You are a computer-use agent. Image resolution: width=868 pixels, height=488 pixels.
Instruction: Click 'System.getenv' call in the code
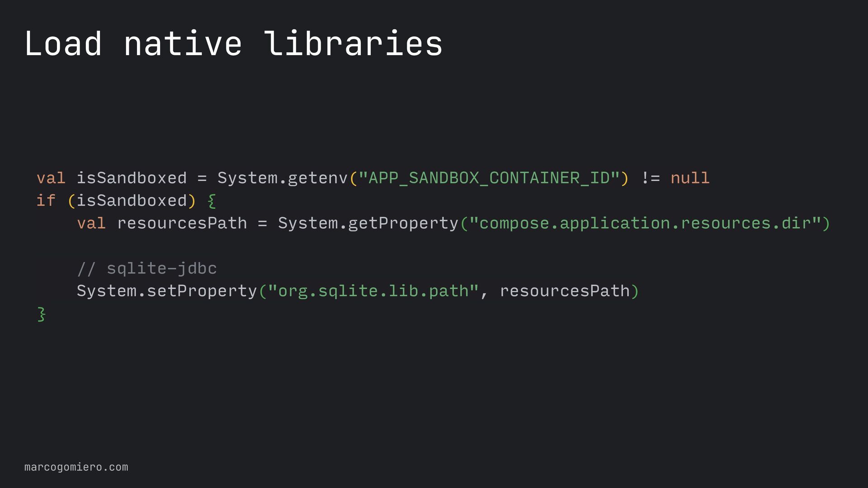[283, 178]
